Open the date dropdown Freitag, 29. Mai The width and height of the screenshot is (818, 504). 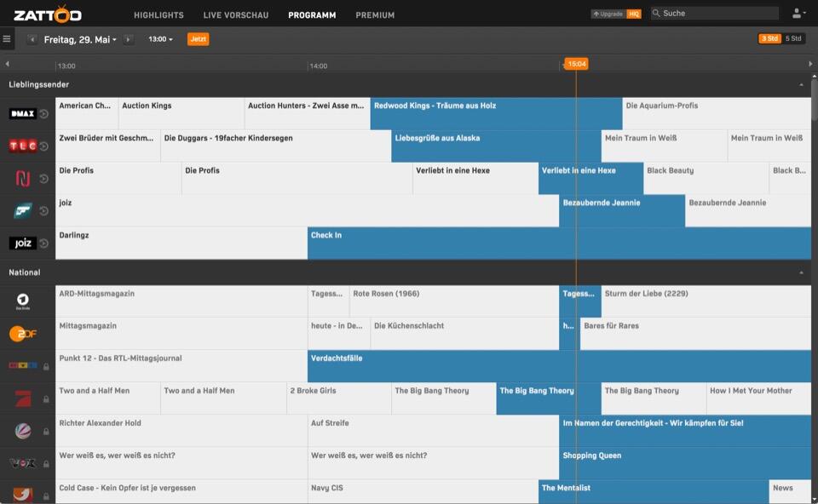click(x=80, y=40)
